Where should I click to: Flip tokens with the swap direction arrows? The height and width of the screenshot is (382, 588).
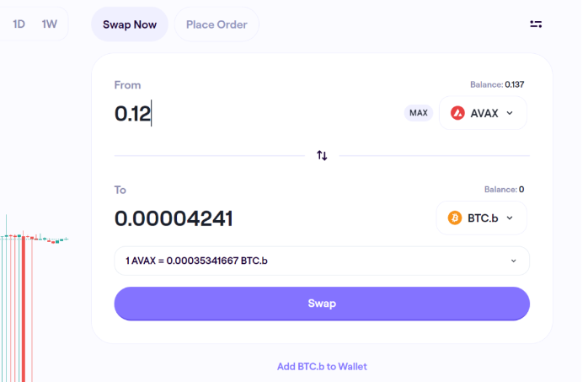point(322,155)
